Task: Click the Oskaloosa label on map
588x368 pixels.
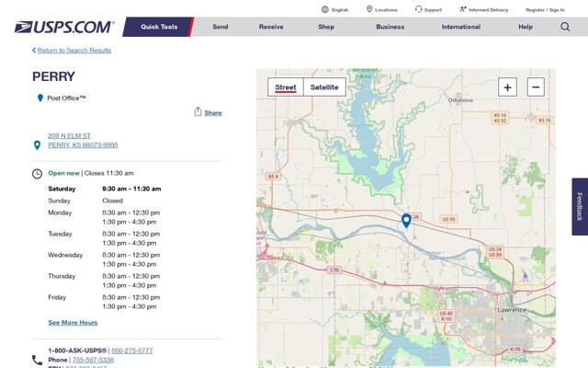Action: tap(460, 100)
